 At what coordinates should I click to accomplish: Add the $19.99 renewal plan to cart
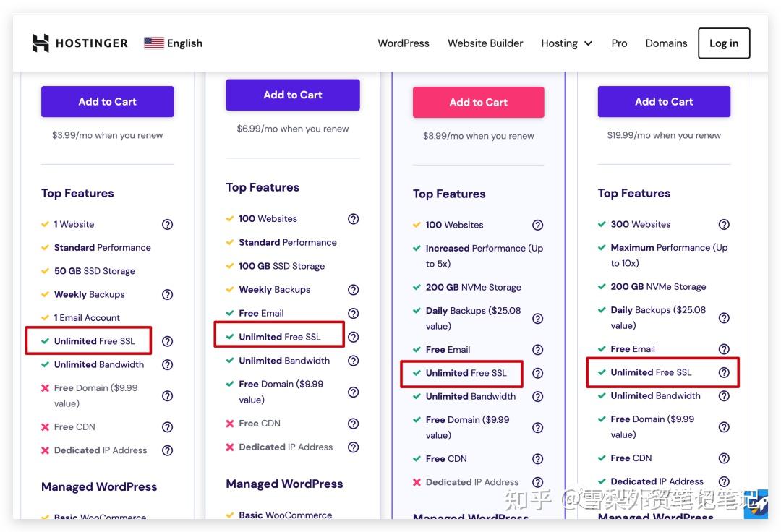click(664, 101)
